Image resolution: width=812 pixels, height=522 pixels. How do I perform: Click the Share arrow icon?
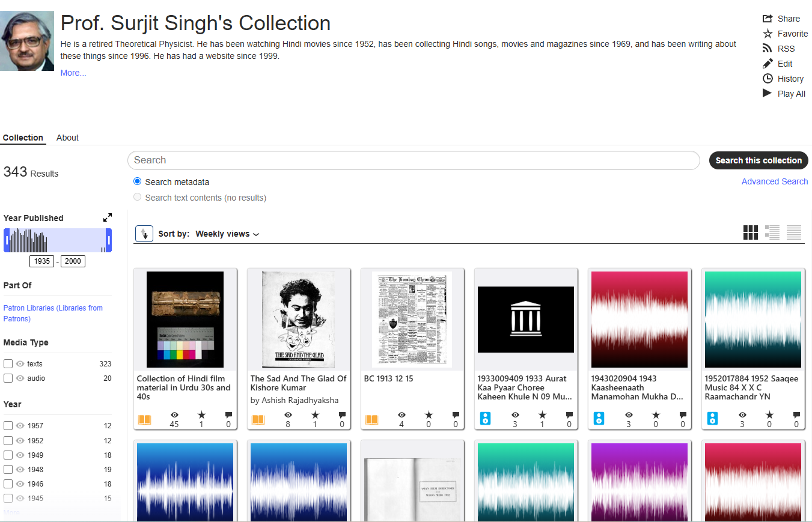click(x=767, y=19)
